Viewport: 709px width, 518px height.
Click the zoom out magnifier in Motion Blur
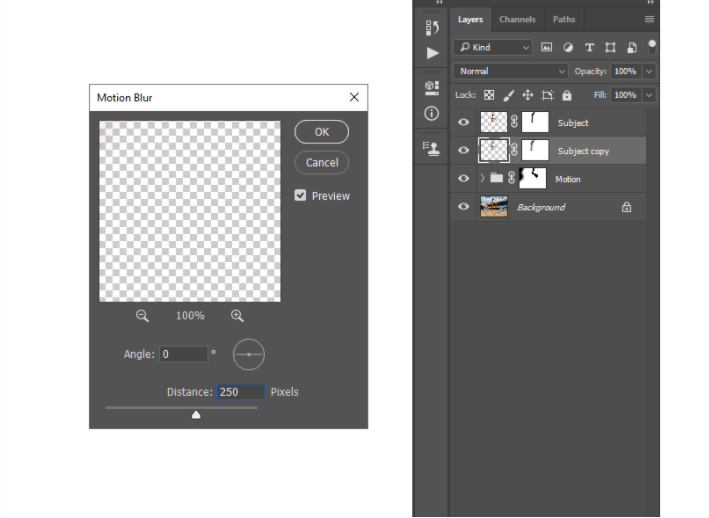(142, 316)
